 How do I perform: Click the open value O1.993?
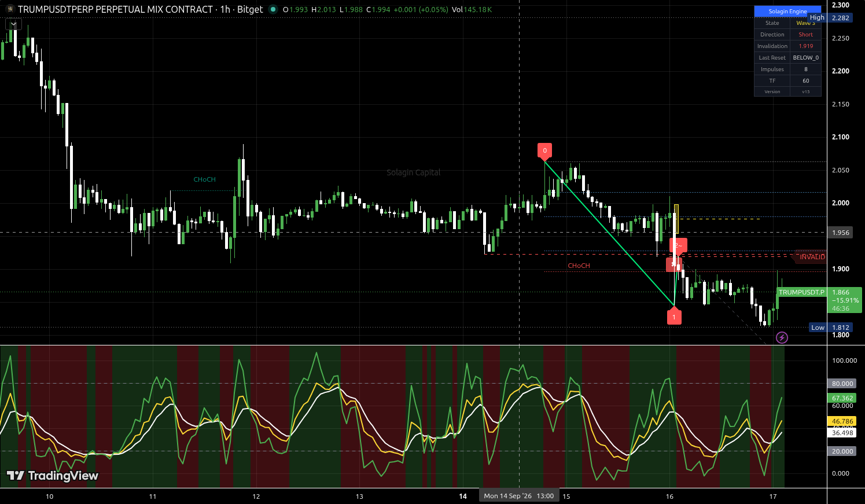point(295,9)
